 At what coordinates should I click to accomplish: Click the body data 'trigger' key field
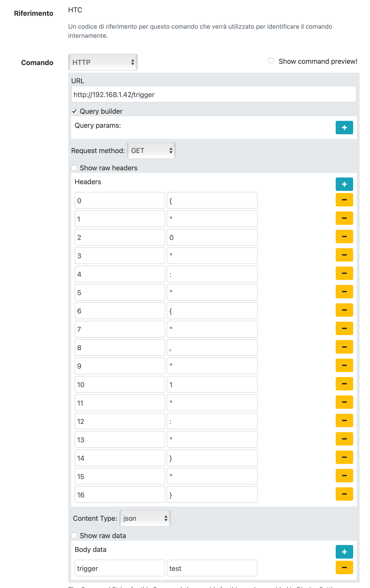coord(120,568)
